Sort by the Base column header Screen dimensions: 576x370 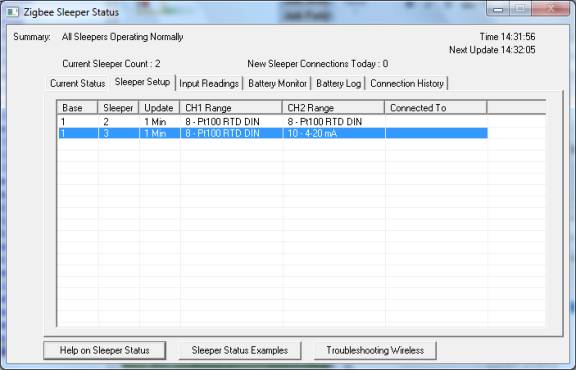click(77, 108)
